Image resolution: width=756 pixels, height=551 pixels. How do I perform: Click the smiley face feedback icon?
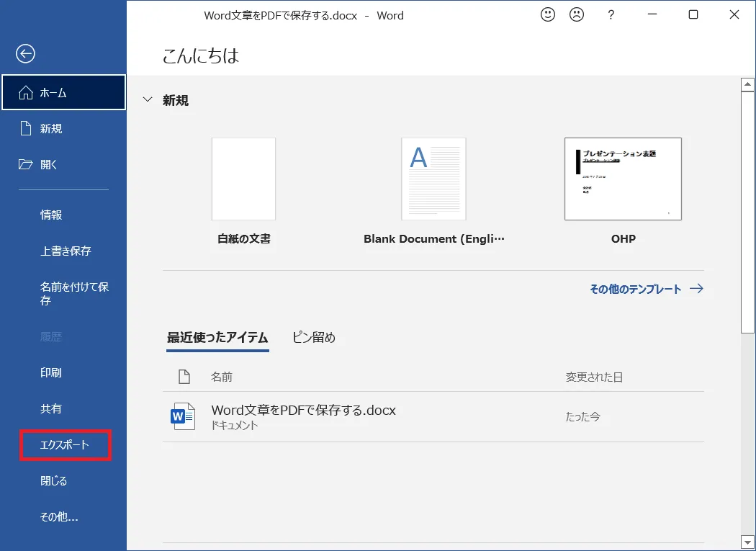[x=548, y=14]
